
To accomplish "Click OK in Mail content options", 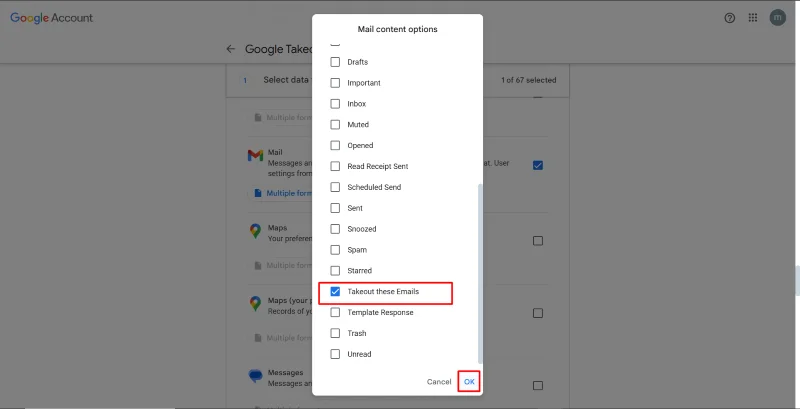I will 469,381.
